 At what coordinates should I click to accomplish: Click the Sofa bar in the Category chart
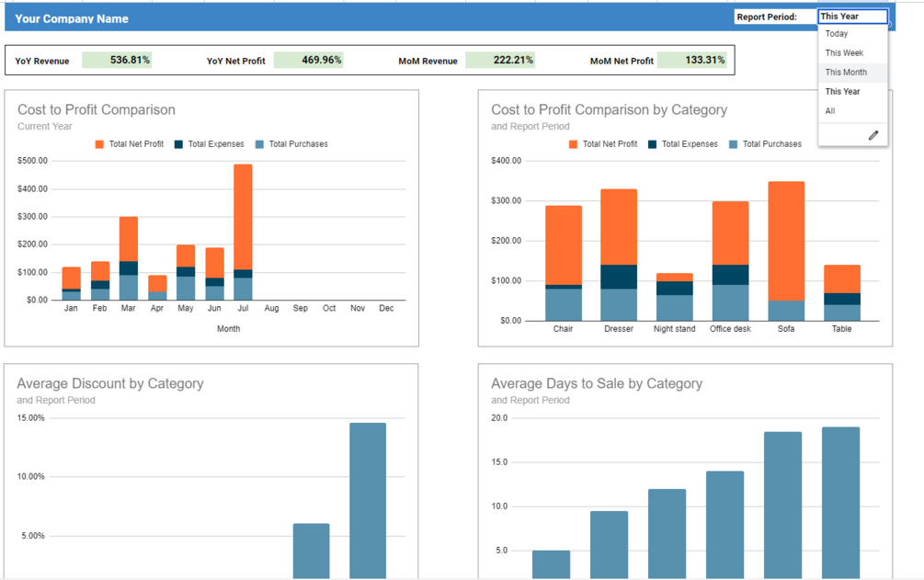point(786,239)
